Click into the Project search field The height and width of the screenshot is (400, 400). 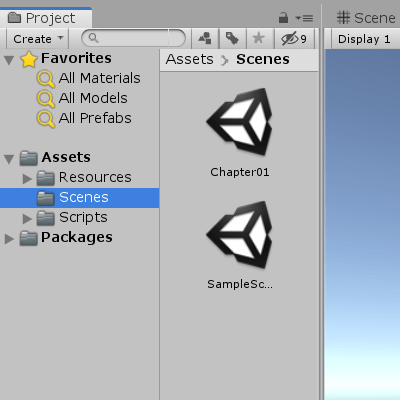point(133,38)
